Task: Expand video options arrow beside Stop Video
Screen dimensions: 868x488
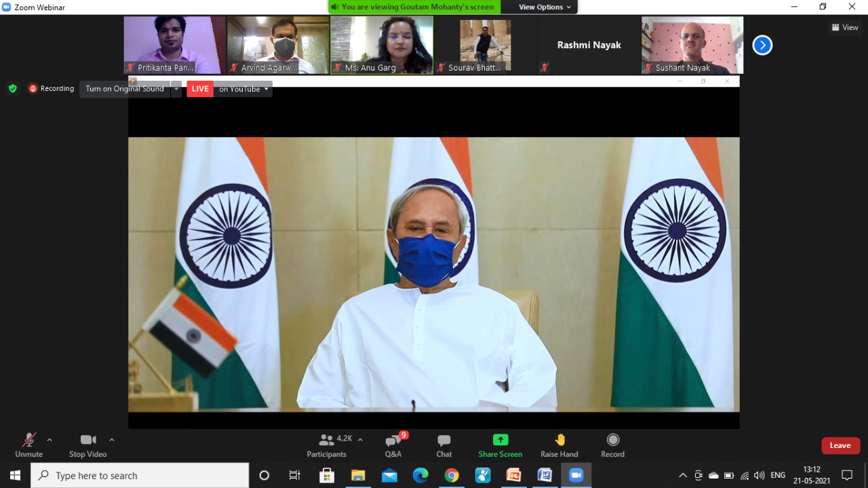Action: pyautogui.click(x=112, y=440)
